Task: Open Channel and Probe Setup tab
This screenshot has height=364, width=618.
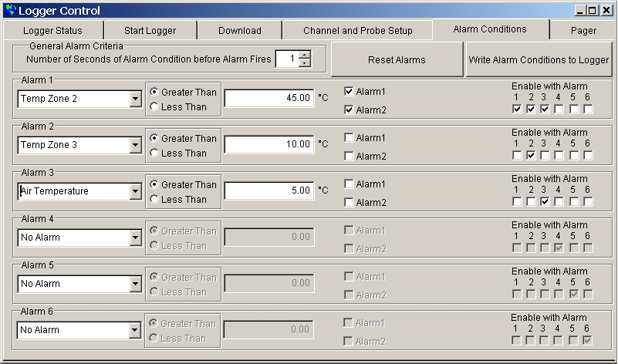Action: pyautogui.click(x=357, y=30)
